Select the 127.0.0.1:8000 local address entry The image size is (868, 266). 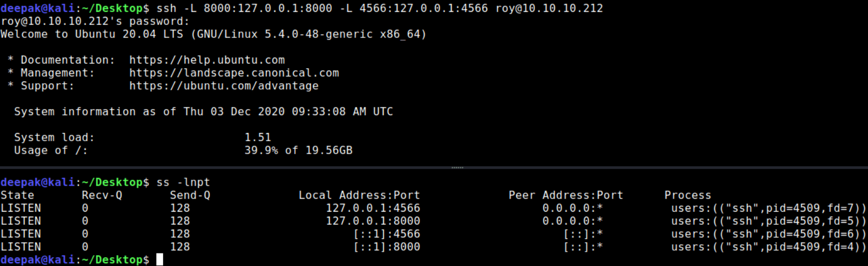(x=372, y=221)
